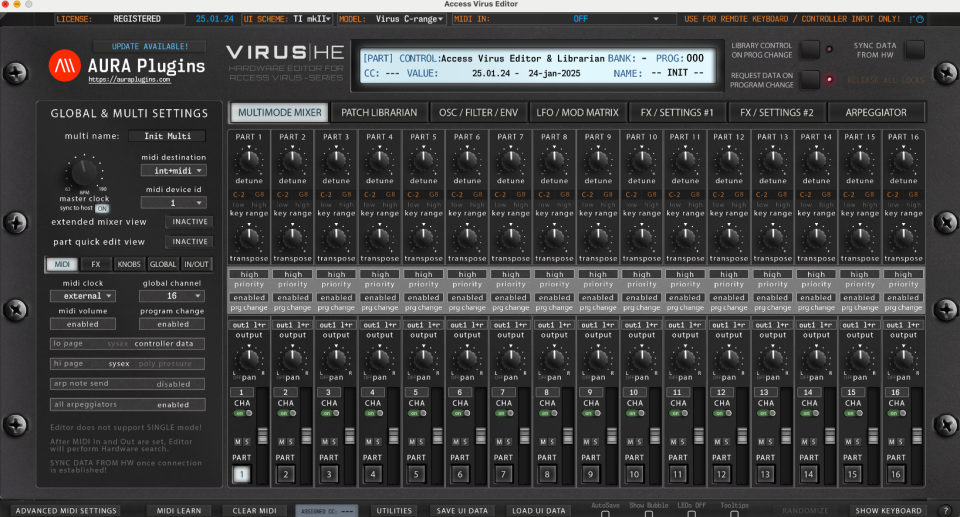Click channel 1 volume fader handle
The height and width of the screenshot is (517, 960).
(263, 435)
